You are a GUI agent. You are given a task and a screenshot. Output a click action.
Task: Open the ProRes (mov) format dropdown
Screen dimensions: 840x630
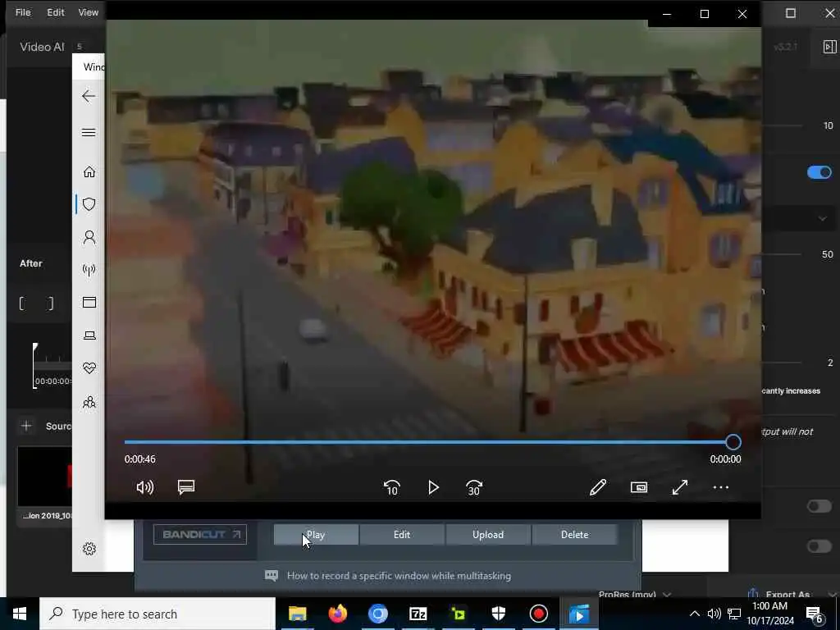[635, 594]
